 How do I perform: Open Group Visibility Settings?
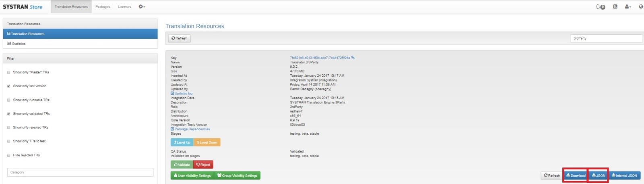pyautogui.click(x=237, y=176)
